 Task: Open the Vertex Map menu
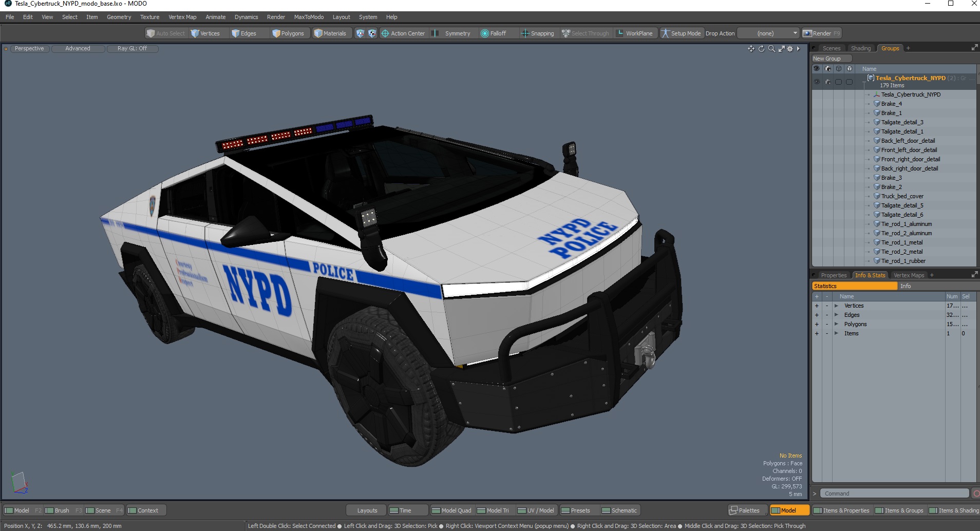tap(182, 17)
